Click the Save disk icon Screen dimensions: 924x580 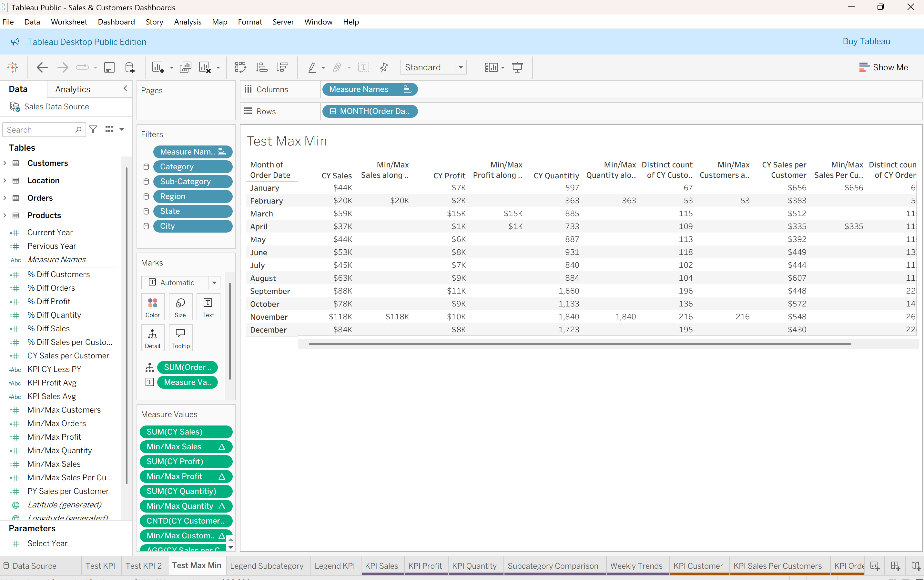click(x=109, y=67)
